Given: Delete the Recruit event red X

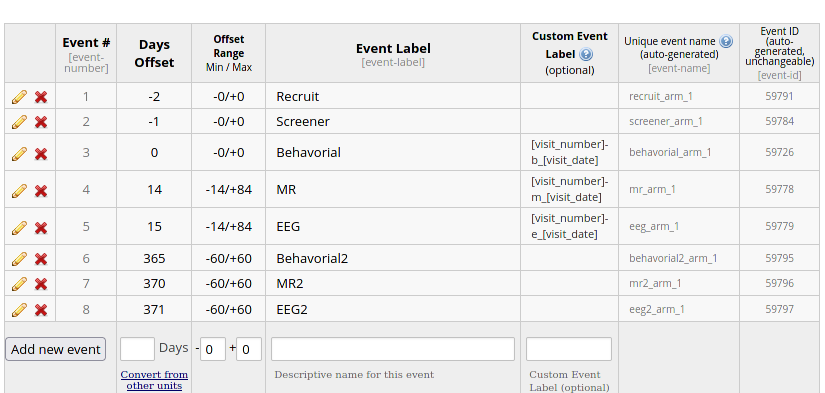Looking at the screenshot, I should 41,97.
